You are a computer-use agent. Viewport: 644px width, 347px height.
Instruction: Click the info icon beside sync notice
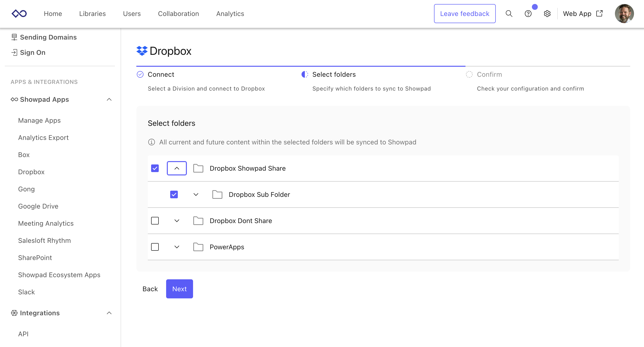click(x=152, y=142)
